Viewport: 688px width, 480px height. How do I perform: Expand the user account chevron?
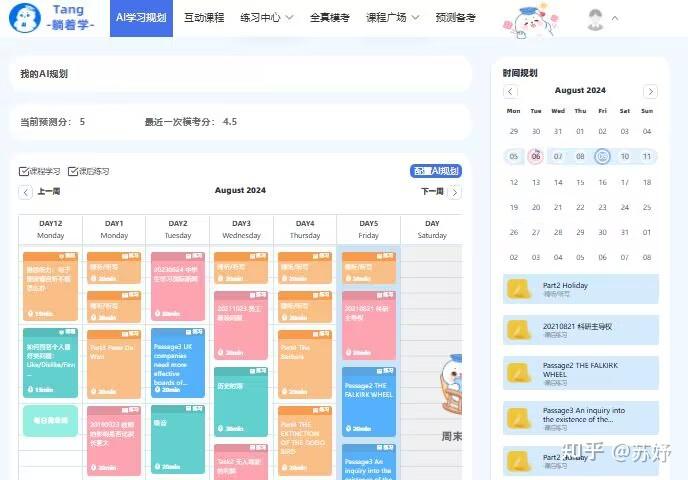click(615, 18)
